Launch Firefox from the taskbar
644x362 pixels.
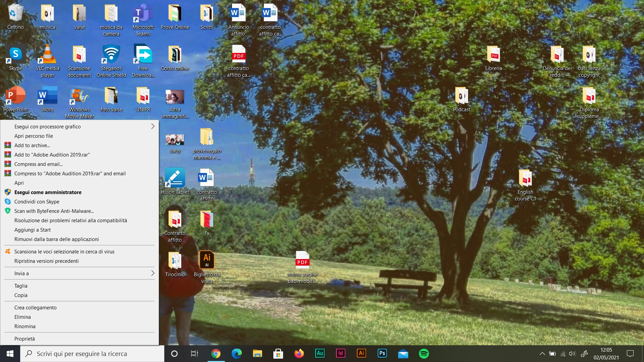(299, 354)
